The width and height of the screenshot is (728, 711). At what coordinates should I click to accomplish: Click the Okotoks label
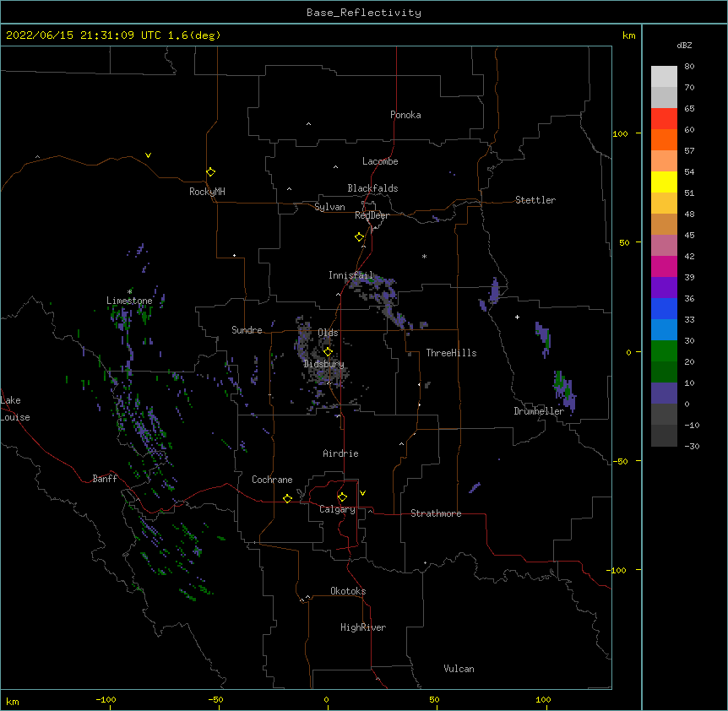(348, 591)
